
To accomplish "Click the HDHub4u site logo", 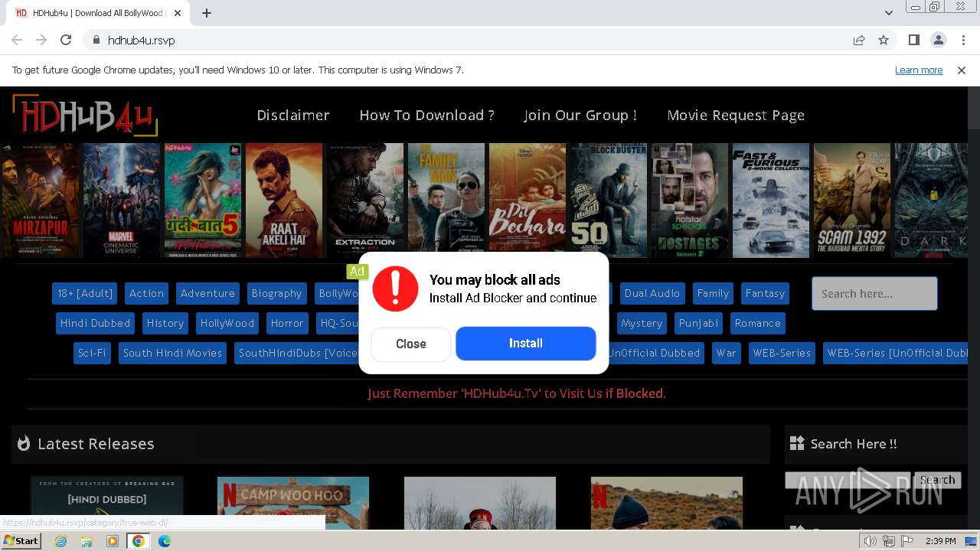I will pyautogui.click(x=85, y=116).
